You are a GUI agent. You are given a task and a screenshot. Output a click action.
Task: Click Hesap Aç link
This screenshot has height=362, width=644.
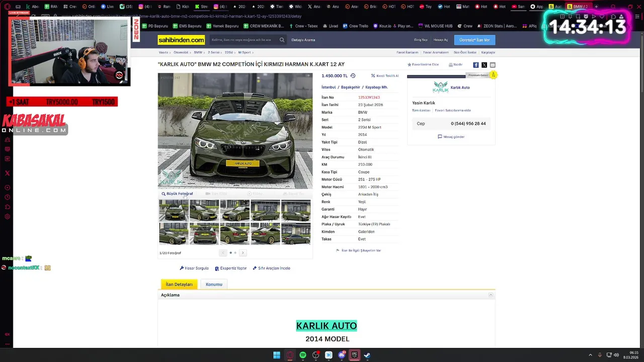[441, 40]
